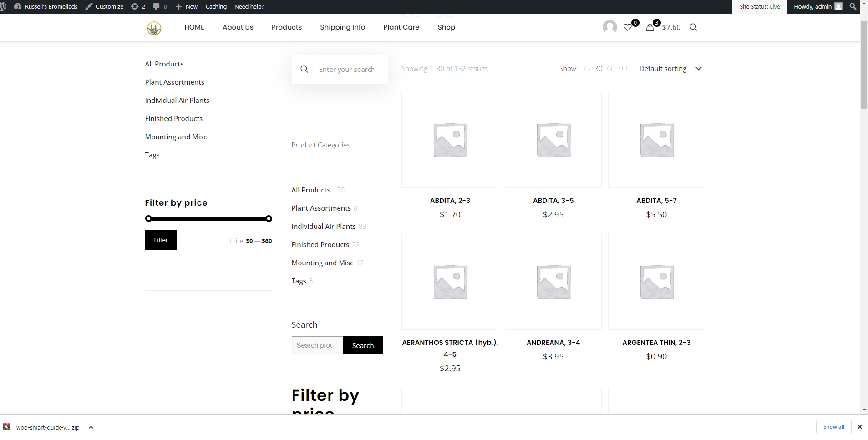Open the WordPress logo menu
This screenshot has width=868, height=440.
(3, 6)
